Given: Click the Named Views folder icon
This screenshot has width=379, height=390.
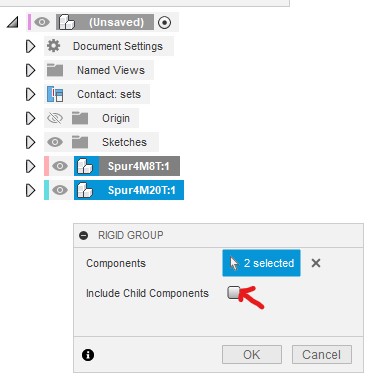Looking at the screenshot, I should [x=55, y=70].
